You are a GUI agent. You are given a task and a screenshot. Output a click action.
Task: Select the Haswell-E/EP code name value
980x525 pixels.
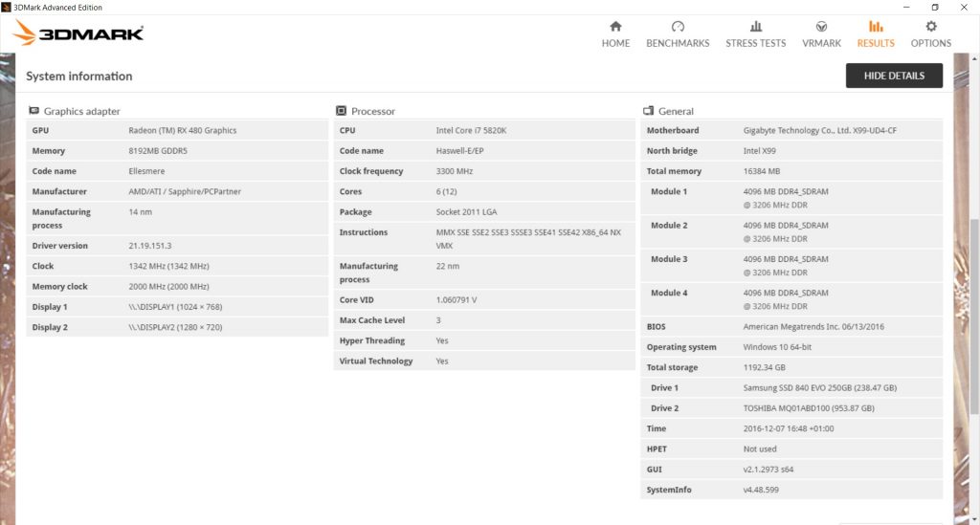pos(459,150)
